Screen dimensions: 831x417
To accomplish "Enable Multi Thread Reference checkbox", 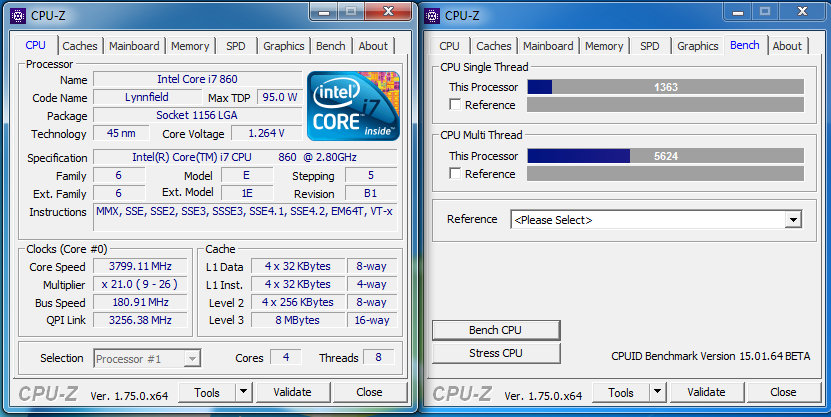I will 455,173.
